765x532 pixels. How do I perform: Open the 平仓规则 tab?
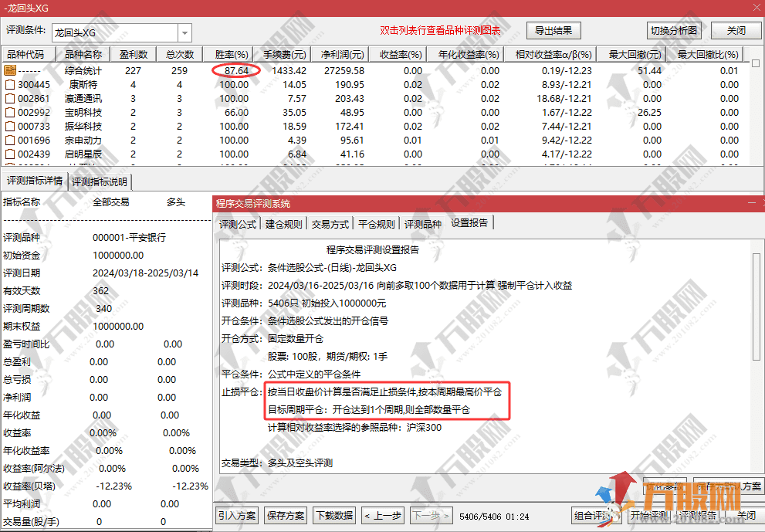tap(376, 224)
